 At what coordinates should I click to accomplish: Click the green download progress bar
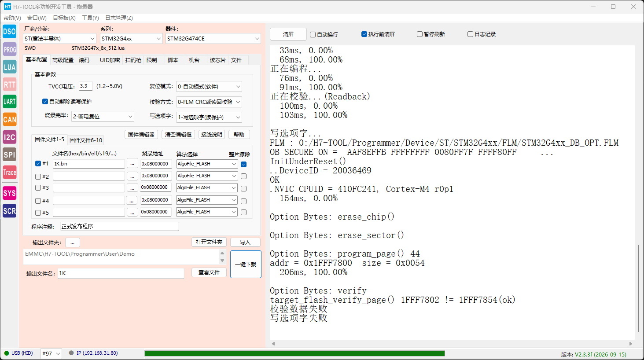click(294, 353)
